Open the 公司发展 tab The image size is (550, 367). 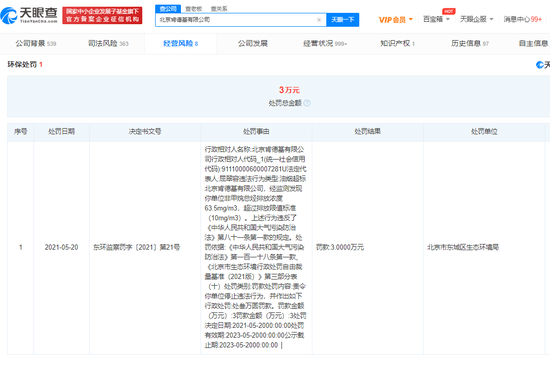click(253, 44)
